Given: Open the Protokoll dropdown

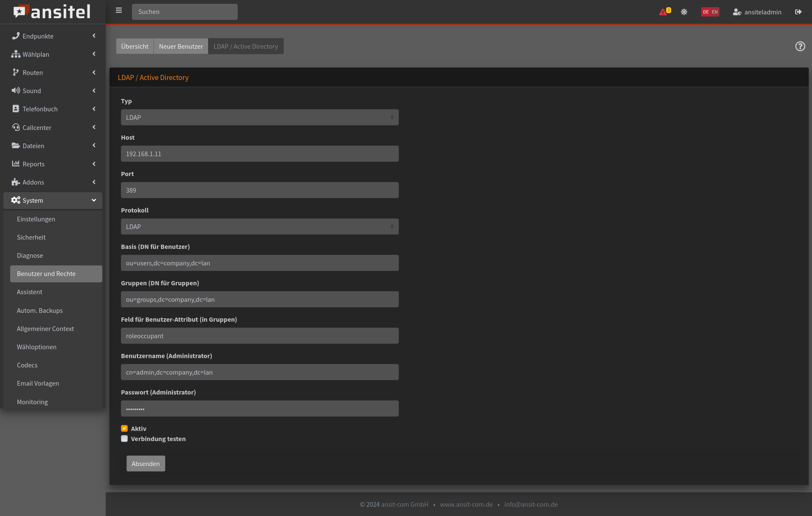Looking at the screenshot, I should 259,226.
